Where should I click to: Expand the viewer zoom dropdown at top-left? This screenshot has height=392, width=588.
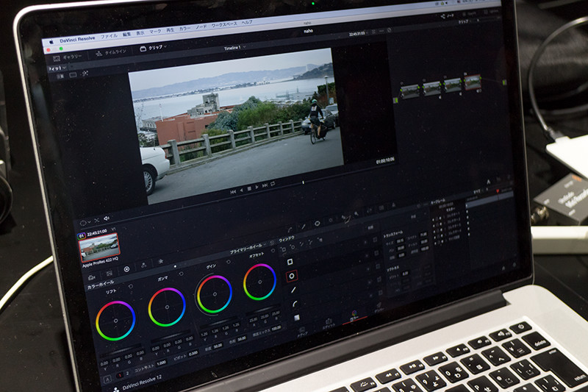57,68
